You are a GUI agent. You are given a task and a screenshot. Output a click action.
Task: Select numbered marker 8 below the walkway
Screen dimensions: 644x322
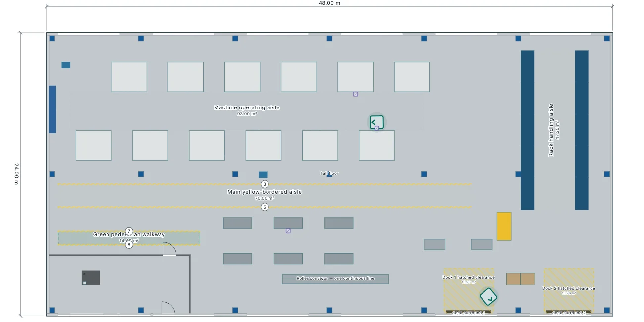(x=129, y=244)
